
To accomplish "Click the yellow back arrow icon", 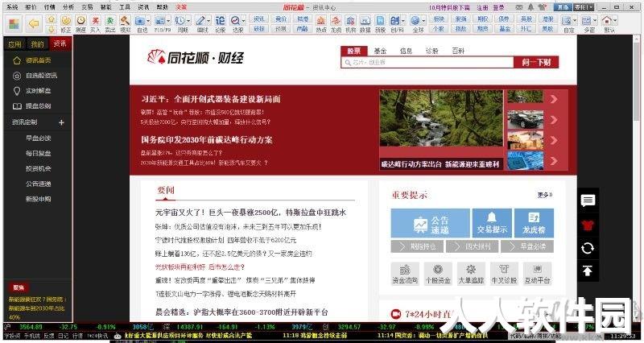I will pyautogui.click(x=34, y=24).
